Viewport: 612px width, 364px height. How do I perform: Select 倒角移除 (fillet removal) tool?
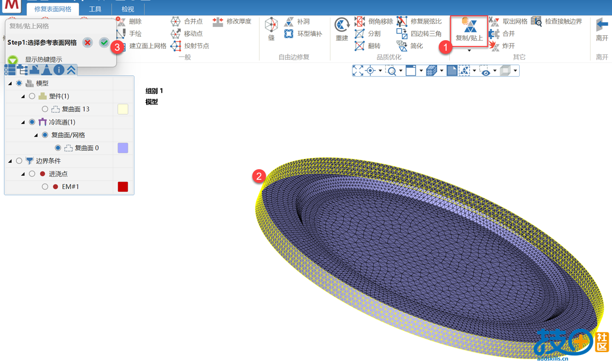point(374,21)
